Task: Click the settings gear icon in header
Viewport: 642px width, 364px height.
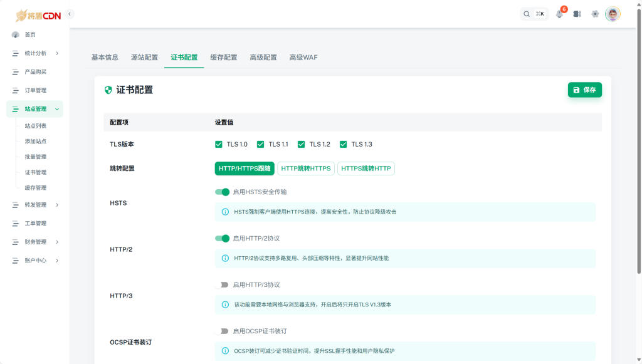Action: 595,13
